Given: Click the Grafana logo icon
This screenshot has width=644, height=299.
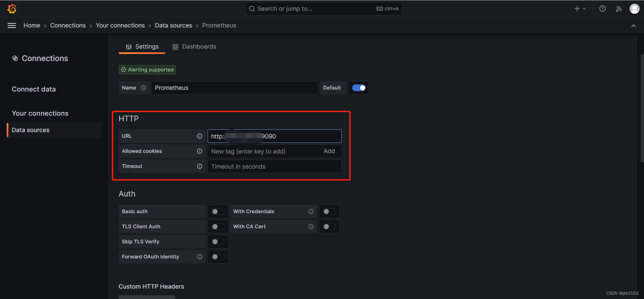Looking at the screenshot, I should [x=12, y=9].
